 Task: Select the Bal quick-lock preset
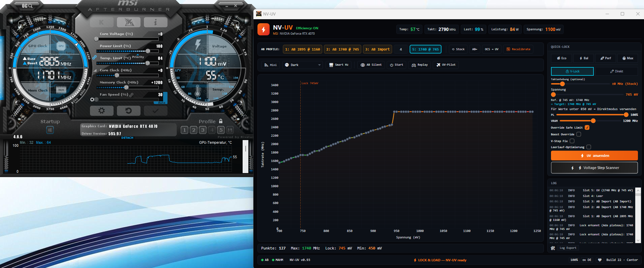pyautogui.click(x=584, y=58)
